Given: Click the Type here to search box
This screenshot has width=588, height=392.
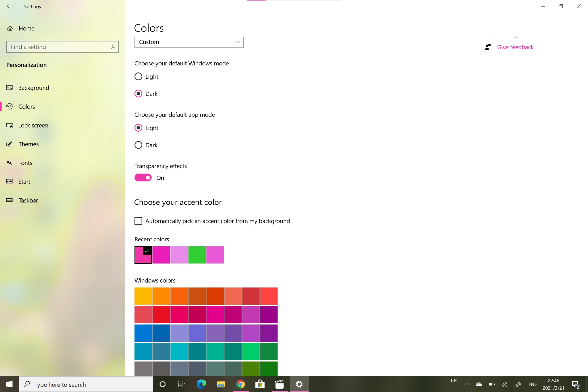Looking at the screenshot, I should coord(86,384).
